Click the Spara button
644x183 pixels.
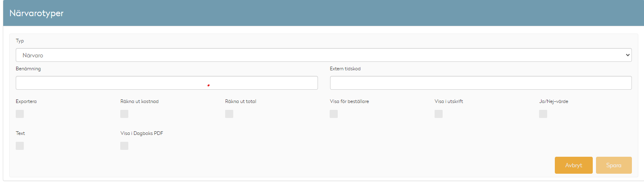point(614,165)
